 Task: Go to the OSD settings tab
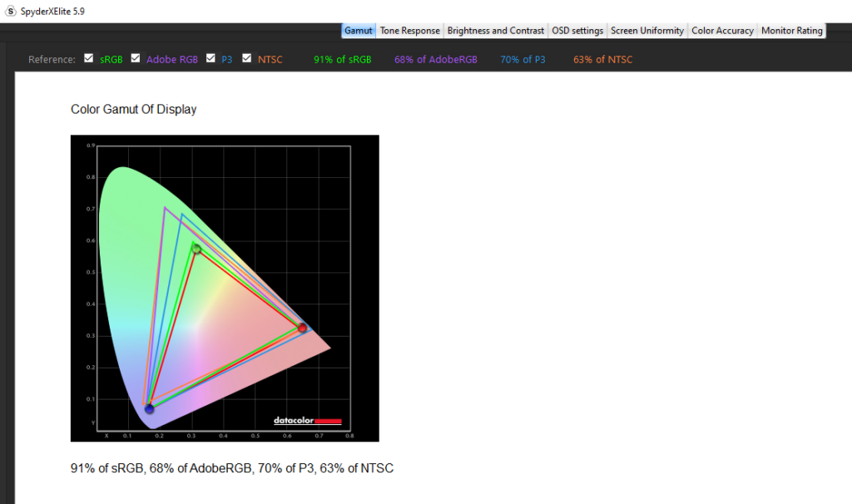pyautogui.click(x=577, y=31)
